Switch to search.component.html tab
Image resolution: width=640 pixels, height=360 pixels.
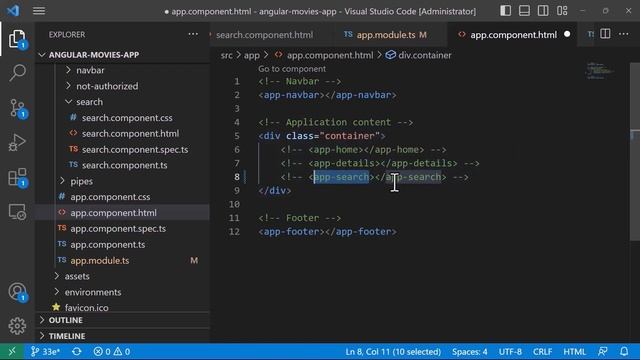[264, 35]
